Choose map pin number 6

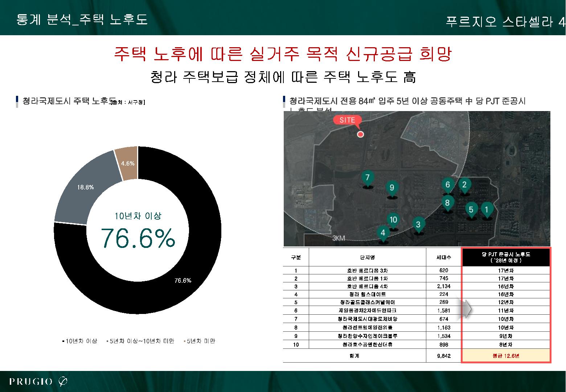tap(447, 186)
